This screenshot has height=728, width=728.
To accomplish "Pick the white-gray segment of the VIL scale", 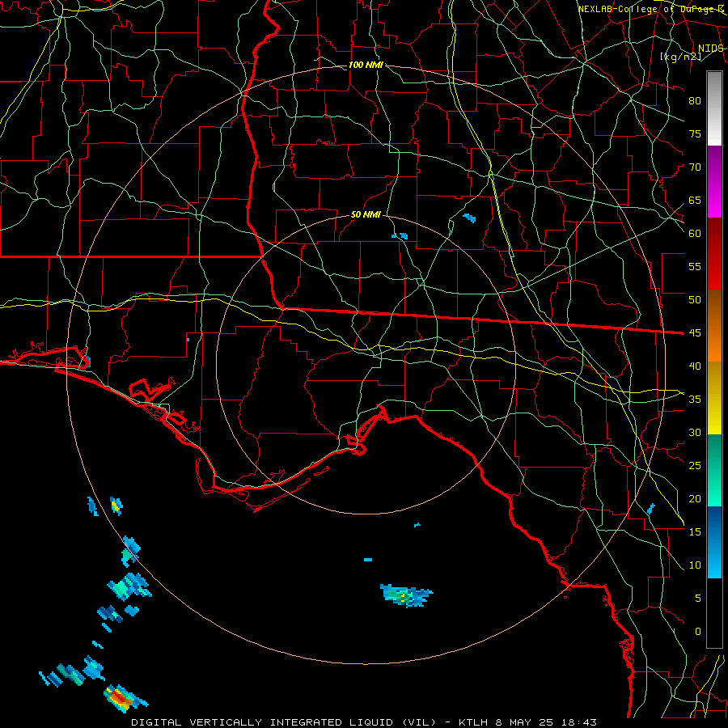I will click(x=714, y=109).
